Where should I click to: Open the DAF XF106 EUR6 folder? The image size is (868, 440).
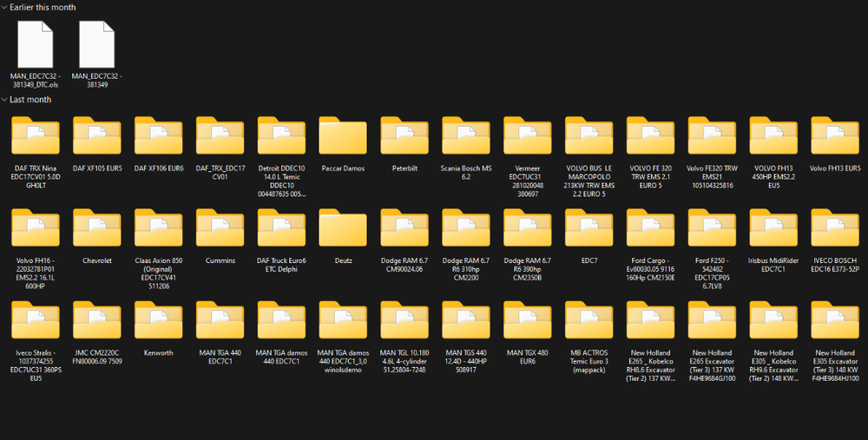[x=158, y=135]
